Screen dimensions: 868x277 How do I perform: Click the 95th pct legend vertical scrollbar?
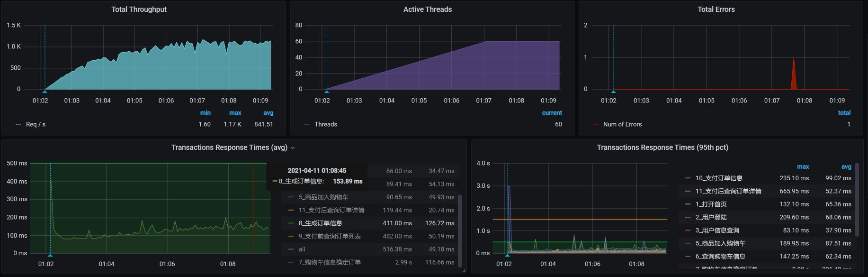click(x=857, y=190)
